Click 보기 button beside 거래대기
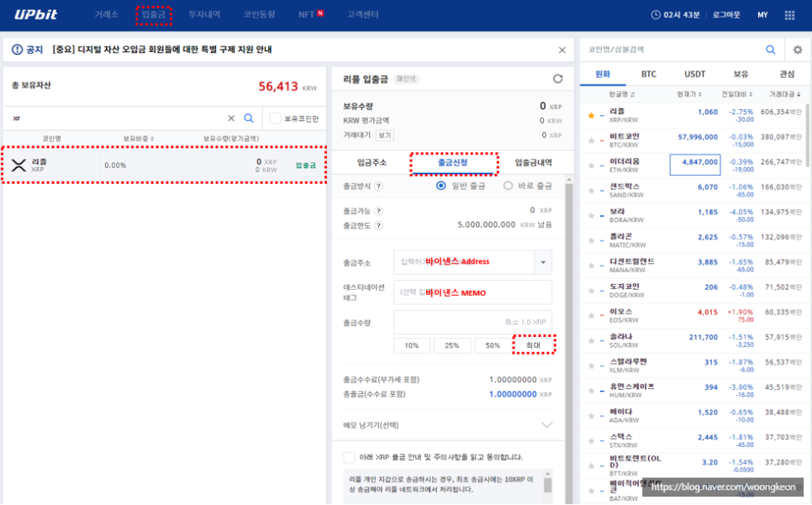 [x=385, y=135]
